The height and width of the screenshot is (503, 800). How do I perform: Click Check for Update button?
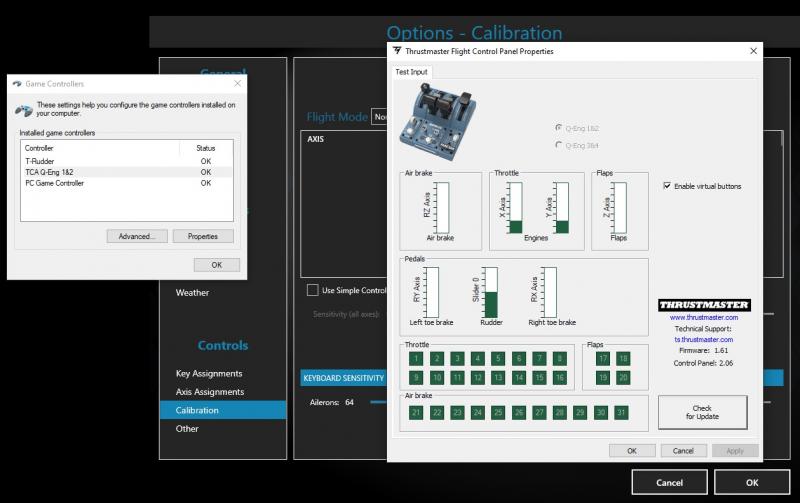[703, 412]
